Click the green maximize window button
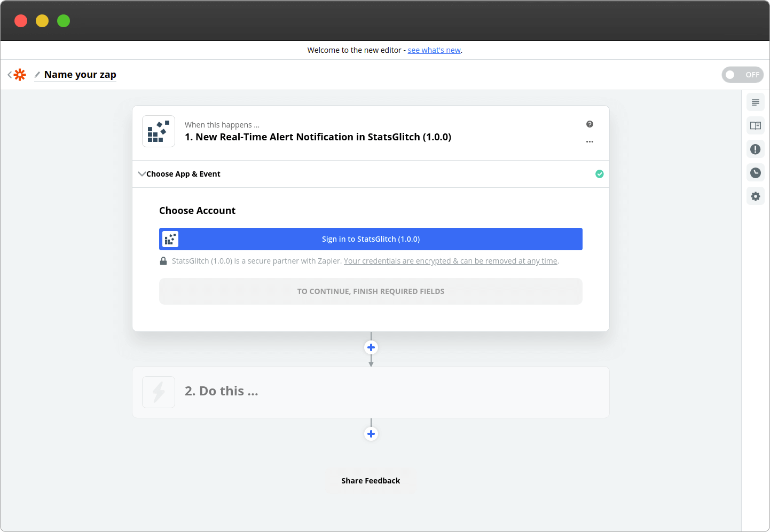Screen dimensions: 770x532 tap(64, 21)
